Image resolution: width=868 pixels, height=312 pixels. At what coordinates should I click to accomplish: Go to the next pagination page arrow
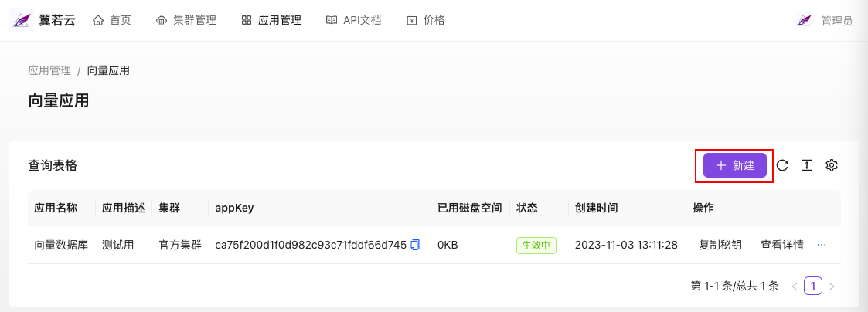coord(832,286)
